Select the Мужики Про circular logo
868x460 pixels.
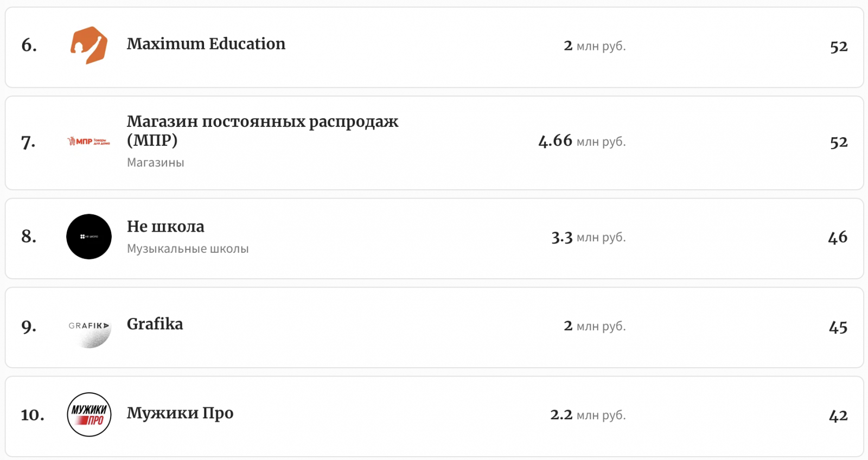click(89, 414)
